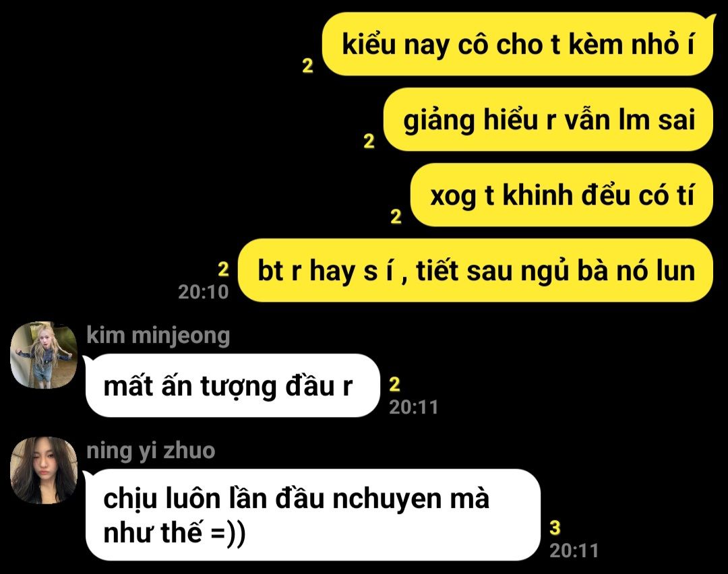The width and height of the screenshot is (728, 574).
Task: Tap the 'chịu luôn lần đầu nchuyen' message bubble
Action: (x=313, y=515)
